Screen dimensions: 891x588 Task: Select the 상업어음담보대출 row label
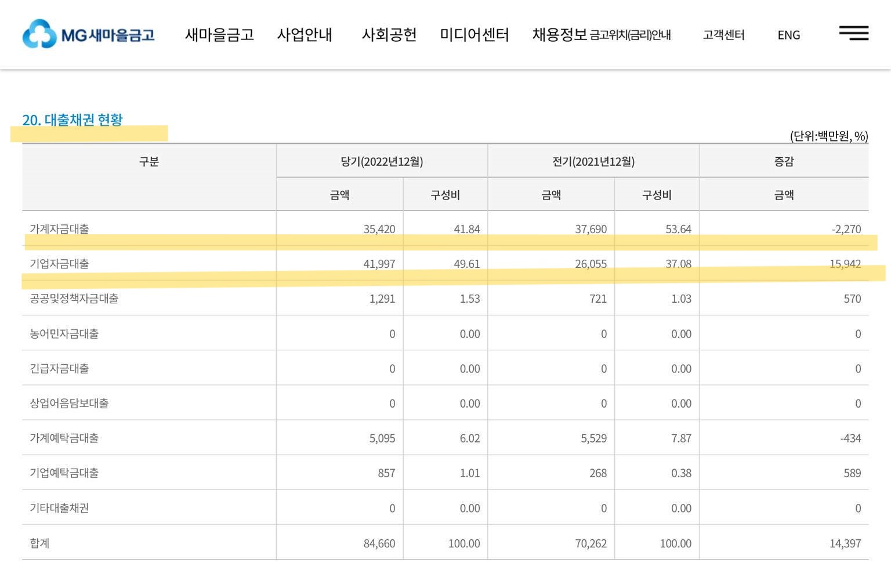[x=69, y=404]
